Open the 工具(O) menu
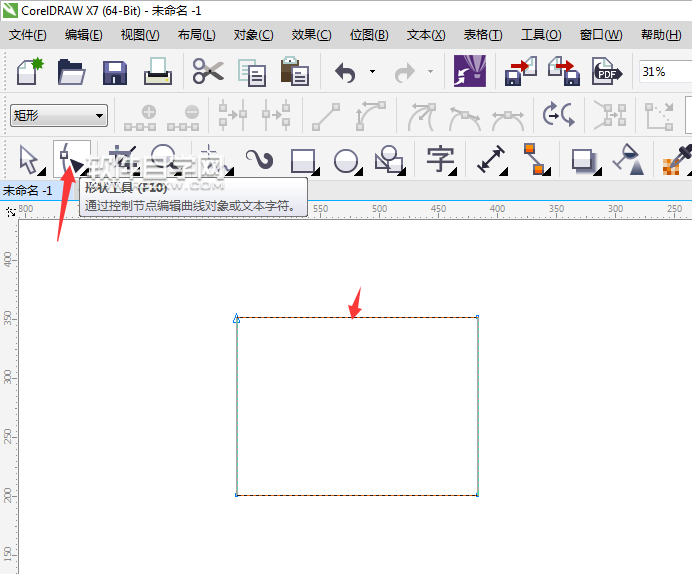692x574 pixels. click(541, 35)
